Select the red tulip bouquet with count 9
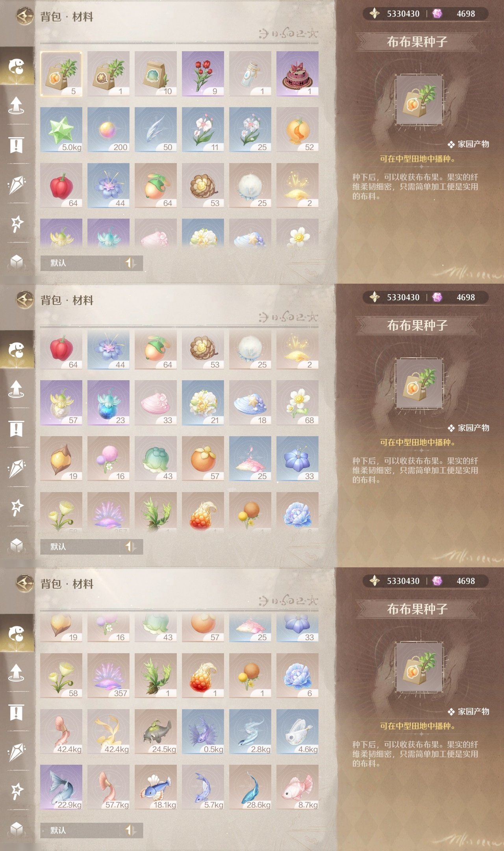 (x=203, y=74)
